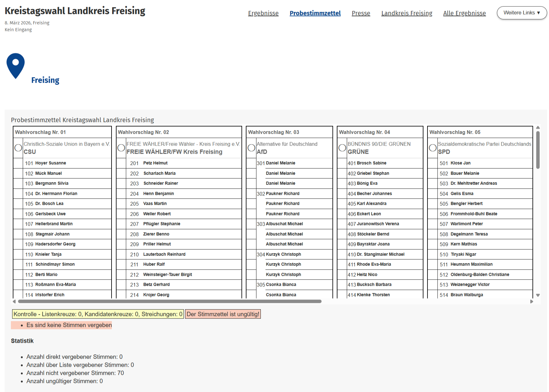
Task: Tick vote box for 101 Hoyer Susanne
Action: point(19,163)
